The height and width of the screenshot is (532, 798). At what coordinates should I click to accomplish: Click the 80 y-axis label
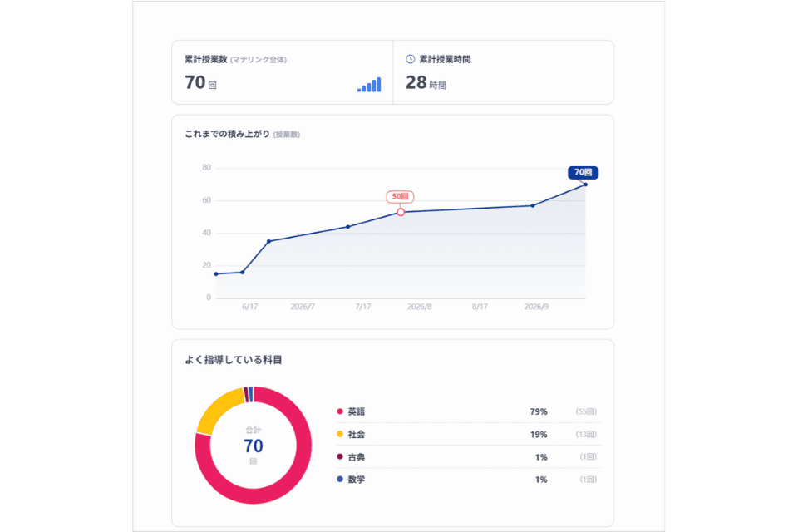pyautogui.click(x=206, y=167)
